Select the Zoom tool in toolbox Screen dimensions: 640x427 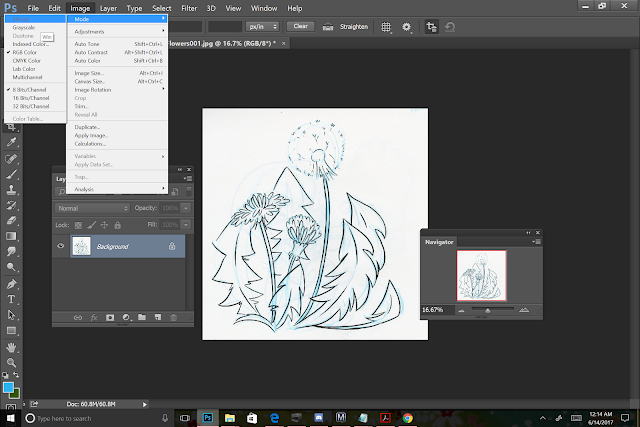point(11,361)
